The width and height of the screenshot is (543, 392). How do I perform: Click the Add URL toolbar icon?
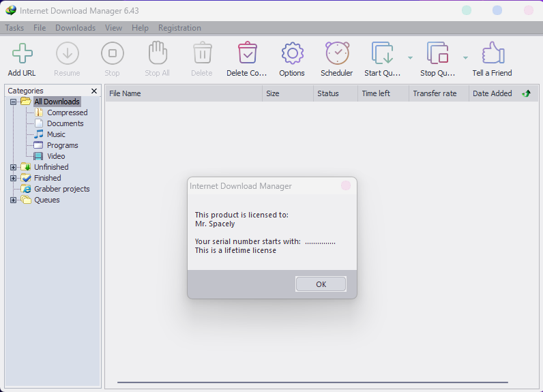pos(22,53)
